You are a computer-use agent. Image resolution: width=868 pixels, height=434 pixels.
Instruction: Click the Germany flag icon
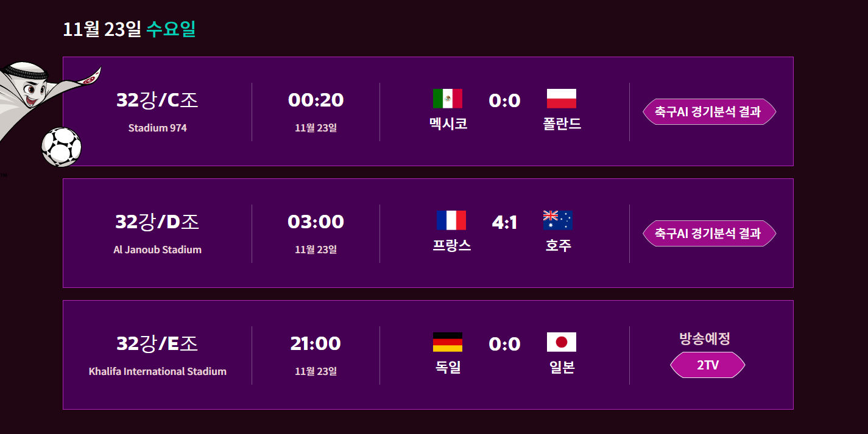pos(448,342)
